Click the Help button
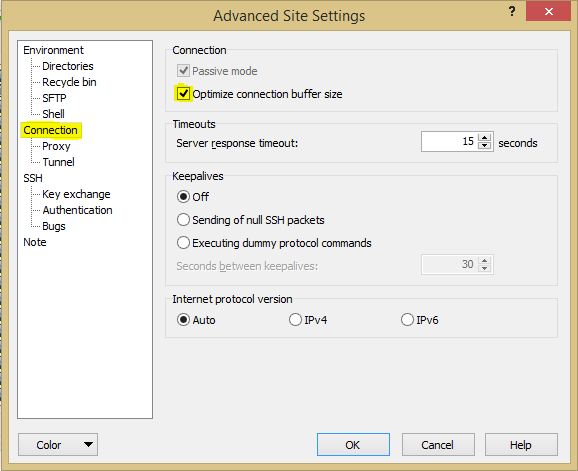The width and height of the screenshot is (578, 471). coord(521,445)
